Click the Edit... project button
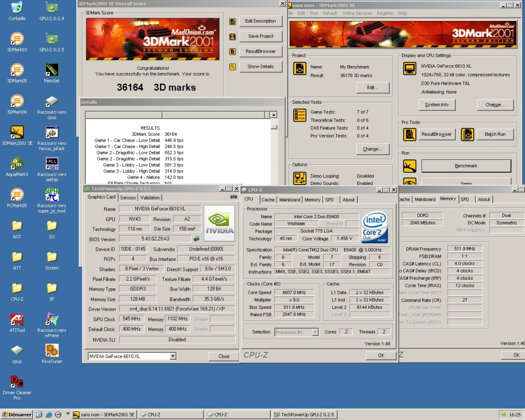Viewport: 525px width, 420px height. [372, 87]
